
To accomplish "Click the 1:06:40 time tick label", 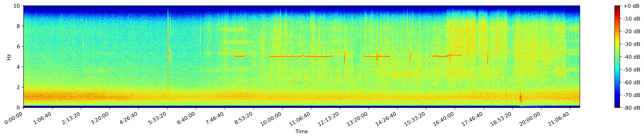I will coord(43,118).
